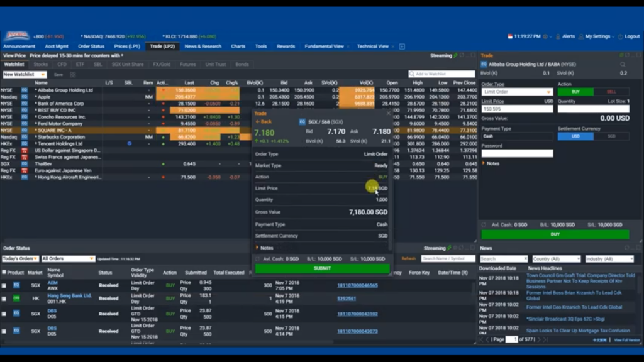Click EQ product icon on AEM order row

16,285
